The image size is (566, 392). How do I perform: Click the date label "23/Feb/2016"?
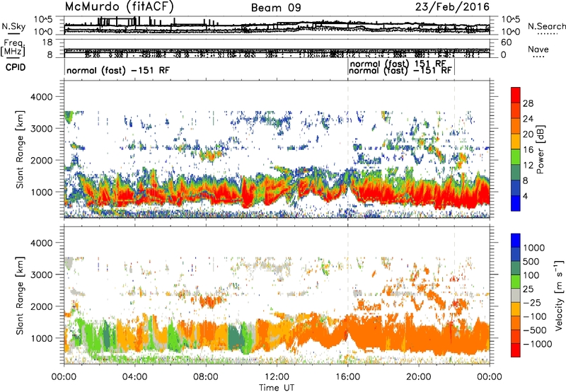click(x=452, y=7)
